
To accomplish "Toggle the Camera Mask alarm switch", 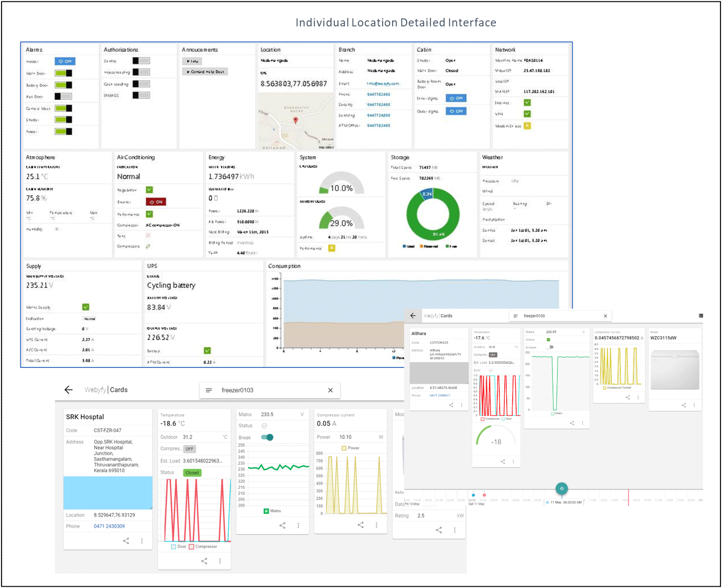I will coord(63,108).
